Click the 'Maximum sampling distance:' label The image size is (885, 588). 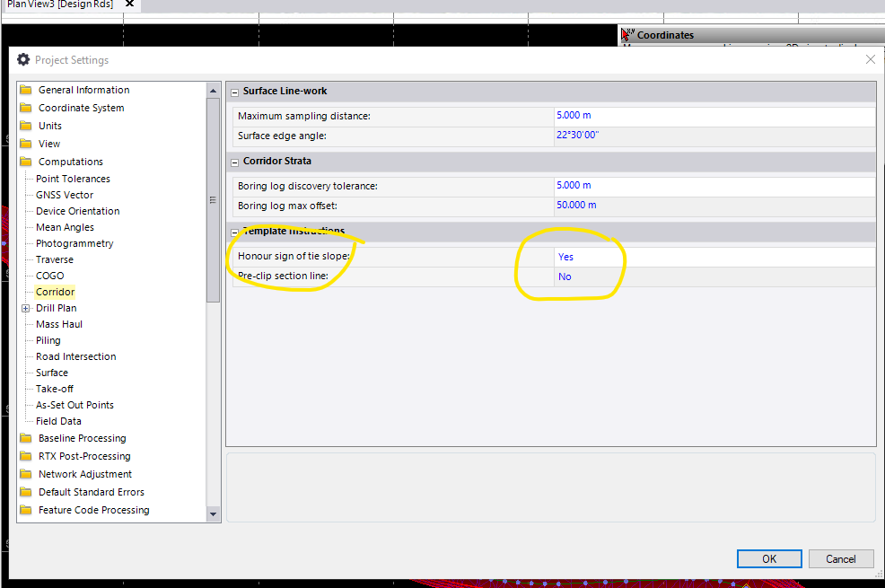pyautogui.click(x=304, y=116)
